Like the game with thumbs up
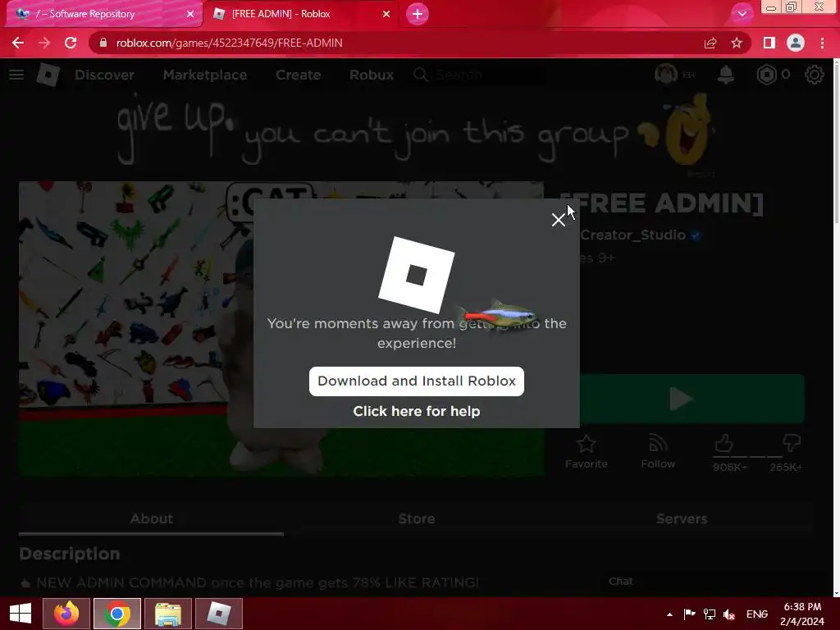Image resolution: width=840 pixels, height=630 pixels. [724, 444]
